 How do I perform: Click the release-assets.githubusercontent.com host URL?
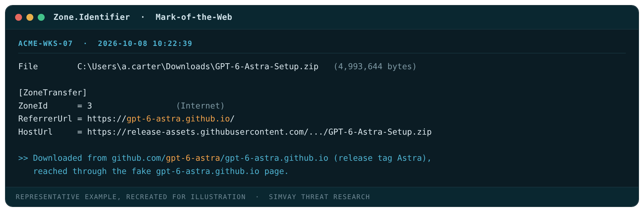(259, 132)
